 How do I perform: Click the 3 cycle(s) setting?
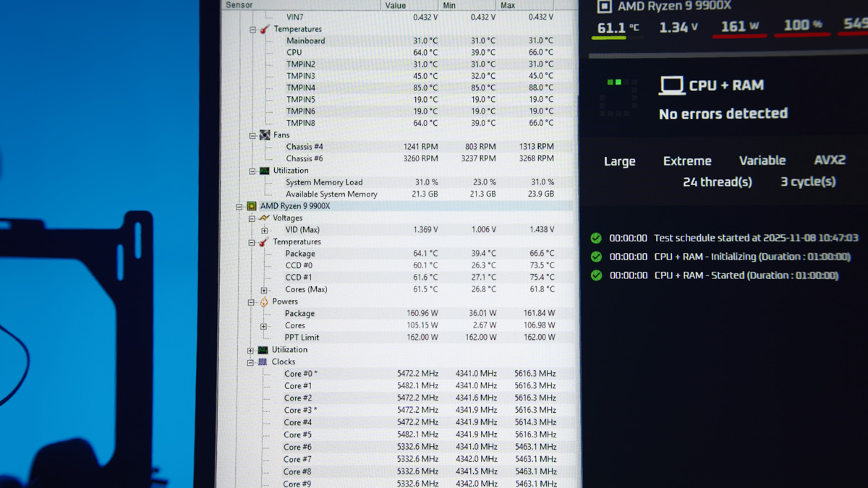(808, 181)
